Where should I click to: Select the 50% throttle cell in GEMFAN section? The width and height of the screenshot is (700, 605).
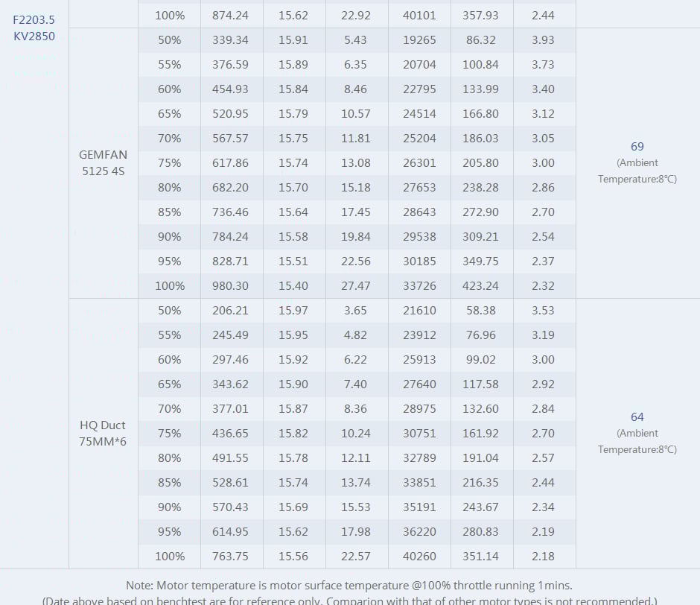coord(169,39)
